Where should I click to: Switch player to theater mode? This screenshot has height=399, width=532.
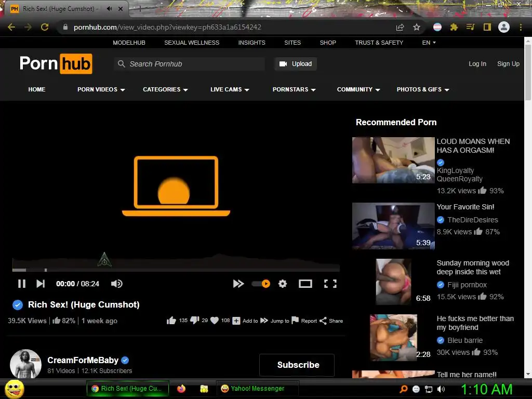pos(305,284)
